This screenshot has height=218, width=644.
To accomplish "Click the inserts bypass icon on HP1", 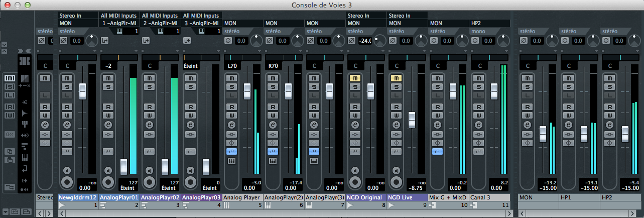I will pos(568,134).
